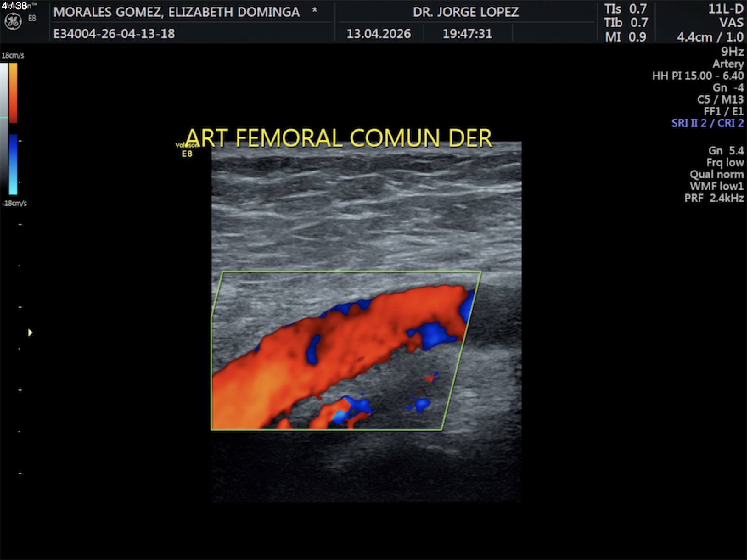Click the red-orange positive velocity color bar
The width and height of the screenshot is (747, 560).
click(13, 92)
